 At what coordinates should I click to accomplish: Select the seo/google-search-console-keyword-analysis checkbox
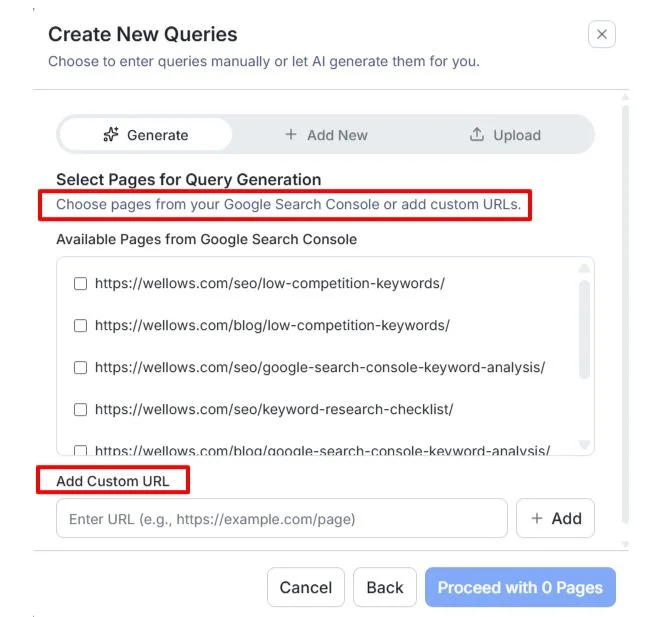[81, 368]
